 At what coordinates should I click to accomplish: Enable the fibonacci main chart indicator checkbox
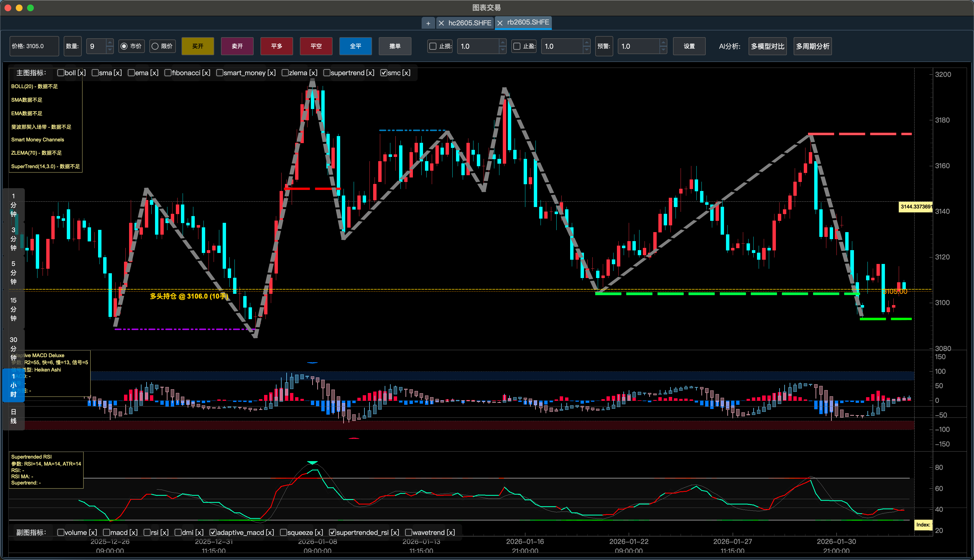coord(168,73)
